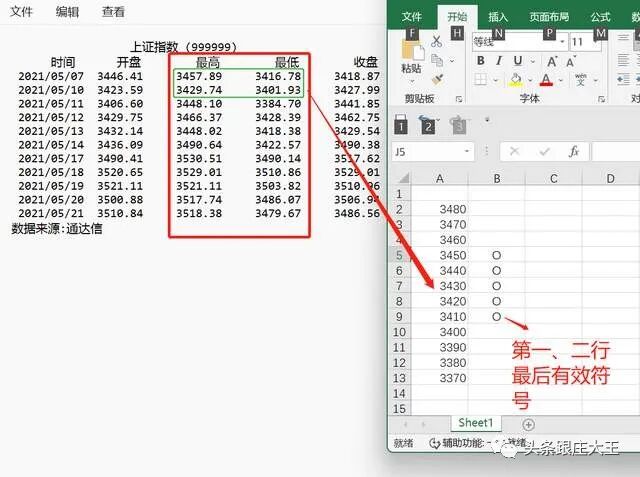The height and width of the screenshot is (477, 640).
Task: Select the O cell next to 3450
Action: click(497, 255)
